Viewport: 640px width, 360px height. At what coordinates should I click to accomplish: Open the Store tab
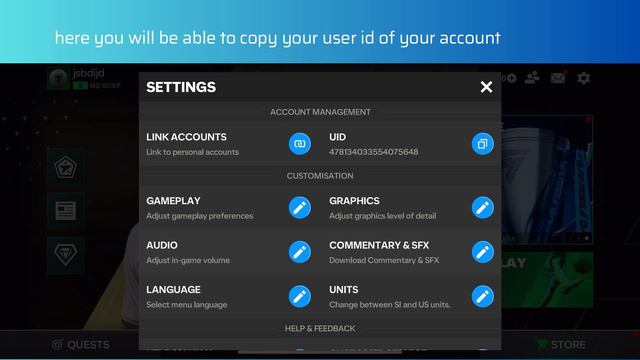[561, 344]
